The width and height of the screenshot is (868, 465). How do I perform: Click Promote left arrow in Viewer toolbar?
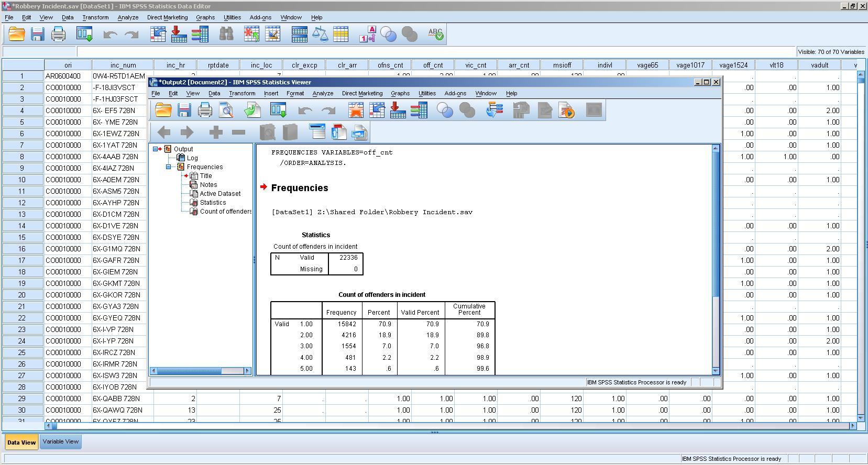click(164, 132)
